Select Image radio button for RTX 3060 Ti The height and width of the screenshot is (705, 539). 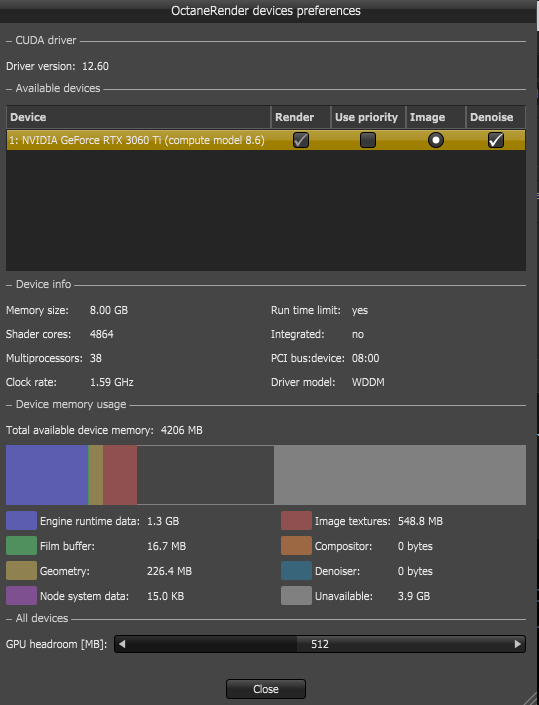click(x=436, y=140)
